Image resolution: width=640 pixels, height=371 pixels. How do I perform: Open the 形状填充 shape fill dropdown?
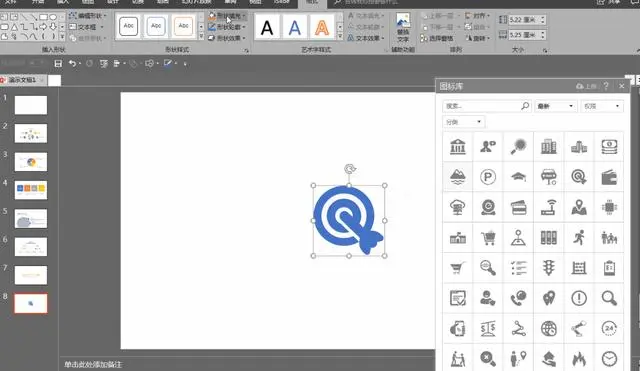click(x=227, y=16)
